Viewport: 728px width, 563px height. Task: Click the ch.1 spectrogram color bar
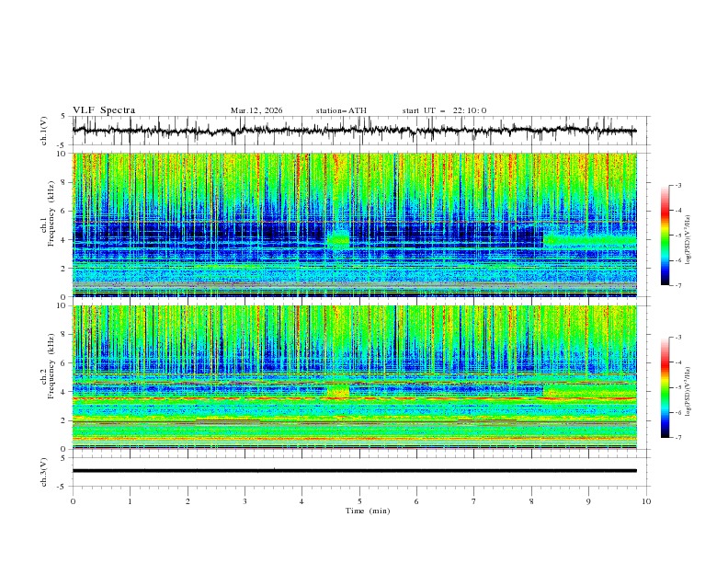[x=665, y=236]
